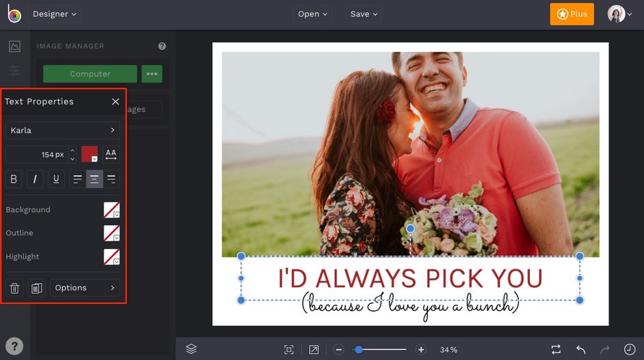The width and height of the screenshot is (644, 360).
Task: Select the I'D ALWAYS PICK YOU text
Action: point(410,279)
